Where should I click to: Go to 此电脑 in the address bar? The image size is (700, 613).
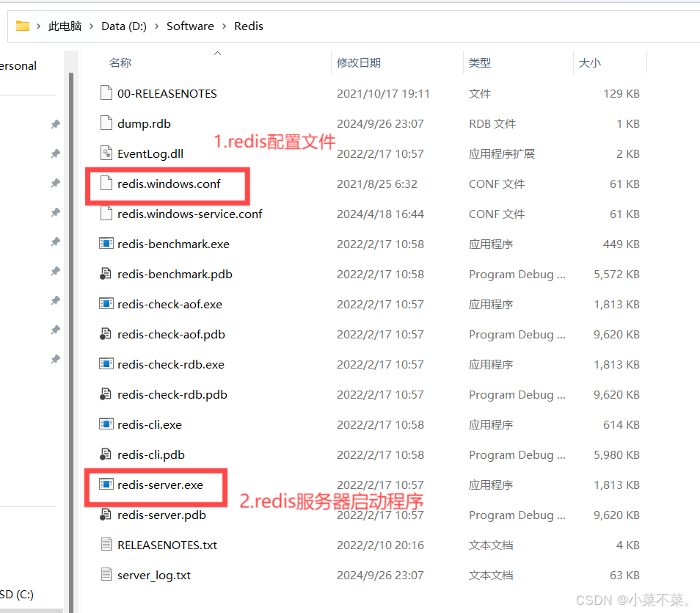coord(65,26)
